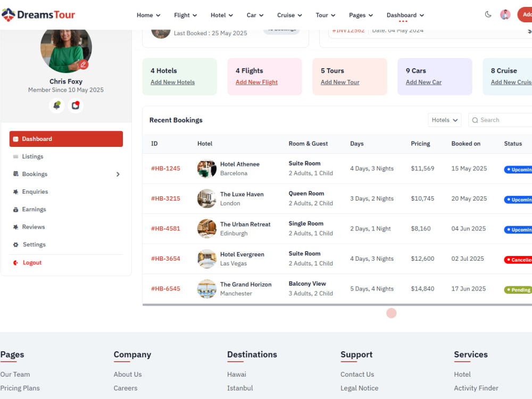Click Add New Flight link

click(x=256, y=82)
